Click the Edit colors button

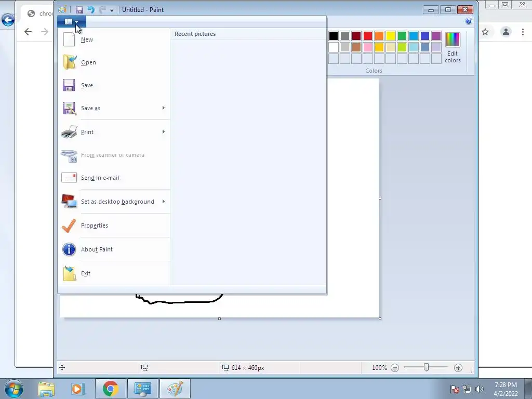453,48
